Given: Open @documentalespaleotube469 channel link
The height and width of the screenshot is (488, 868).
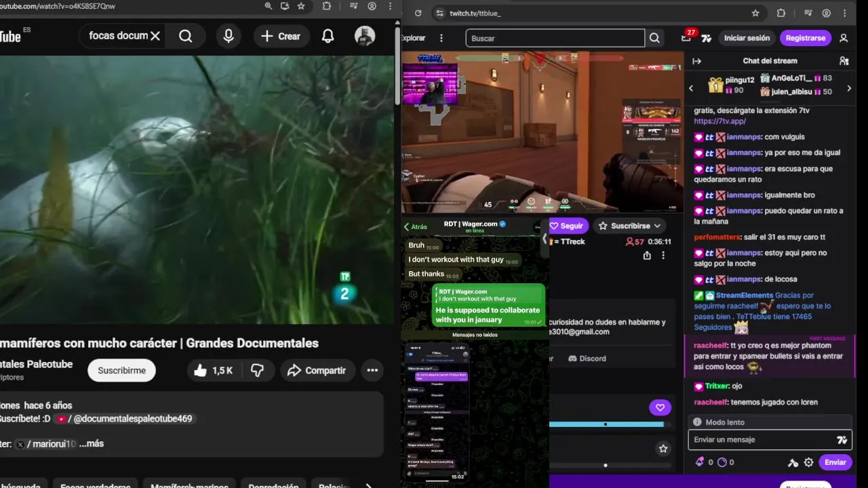Looking at the screenshot, I should 125,419.
